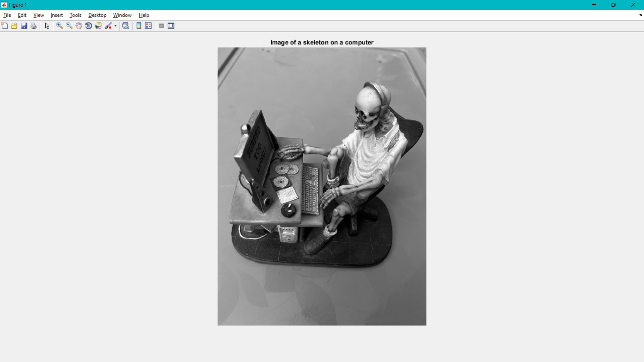The image size is (644, 362).
Task: Click the Link Plot icon
Action: pos(126,26)
